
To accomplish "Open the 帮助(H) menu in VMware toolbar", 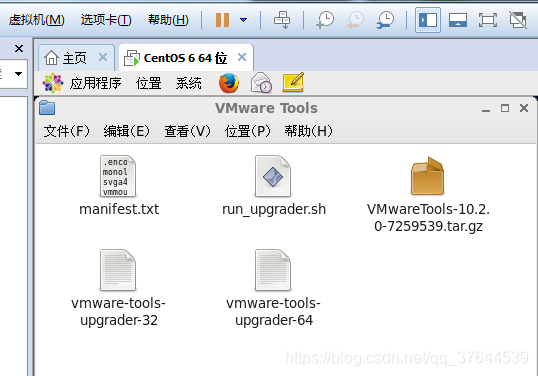I will [x=168, y=20].
